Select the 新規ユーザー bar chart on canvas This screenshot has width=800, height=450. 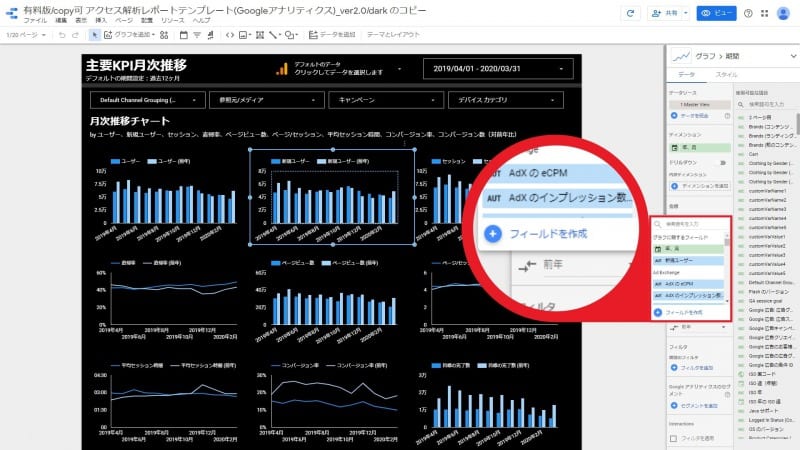pos(332,197)
